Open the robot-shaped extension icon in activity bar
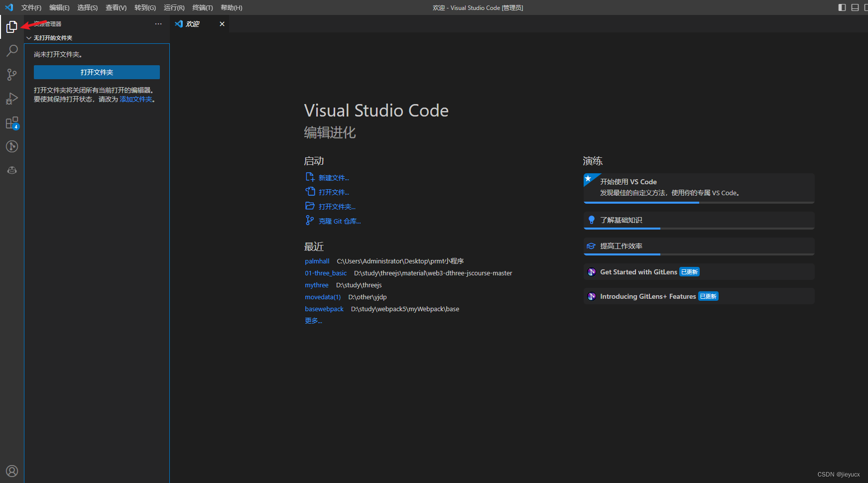Image resolution: width=868 pixels, height=483 pixels. pos(12,170)
